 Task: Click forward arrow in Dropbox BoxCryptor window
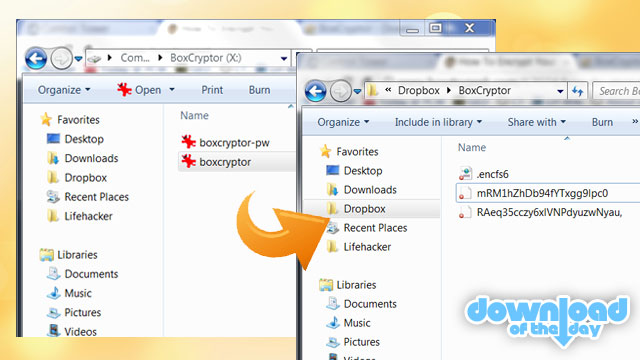[340, 91]
